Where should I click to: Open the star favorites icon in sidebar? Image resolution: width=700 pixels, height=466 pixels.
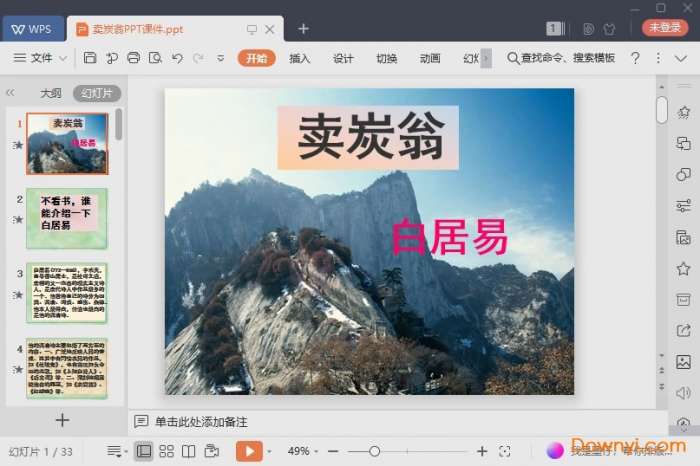(683, 269)
